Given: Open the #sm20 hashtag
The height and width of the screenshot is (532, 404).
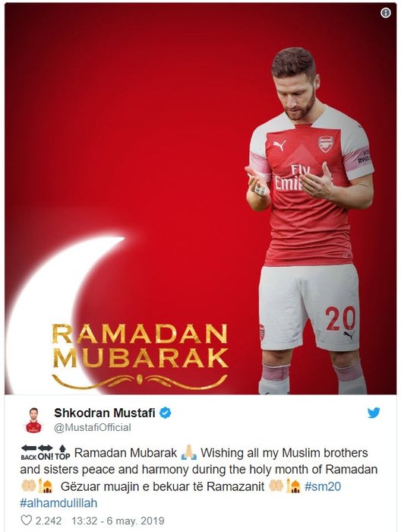Looking at the screenshot, I should [323, 486].
